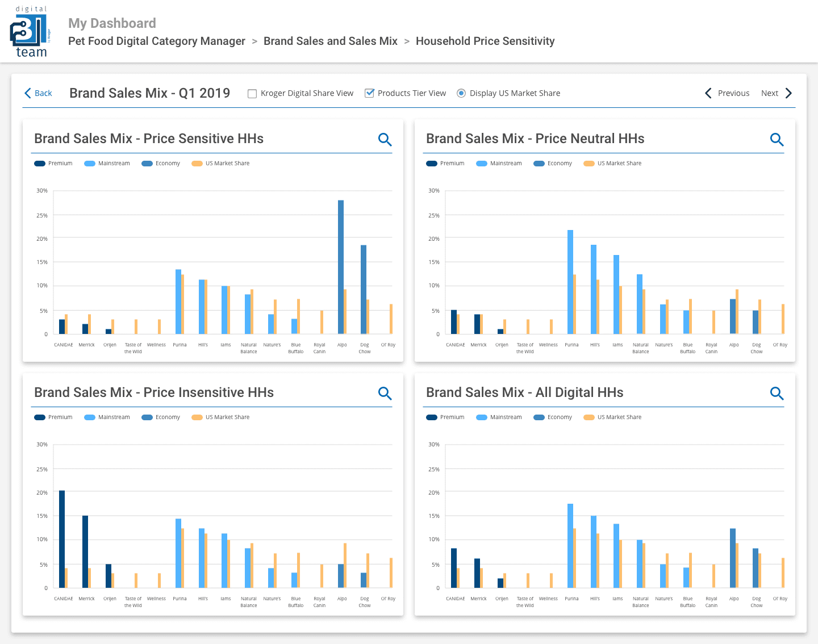Click CANIDAE premium bar, Price Insensitive chart
The width and height of the screenshot is (818, 644).
pos(62,539)
